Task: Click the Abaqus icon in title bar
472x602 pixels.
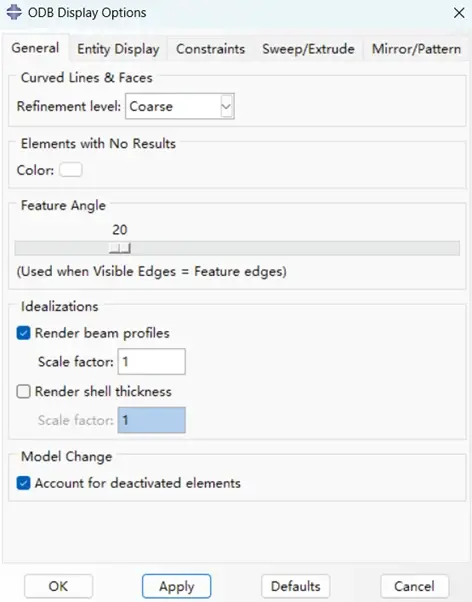Action: coord(14,12)
